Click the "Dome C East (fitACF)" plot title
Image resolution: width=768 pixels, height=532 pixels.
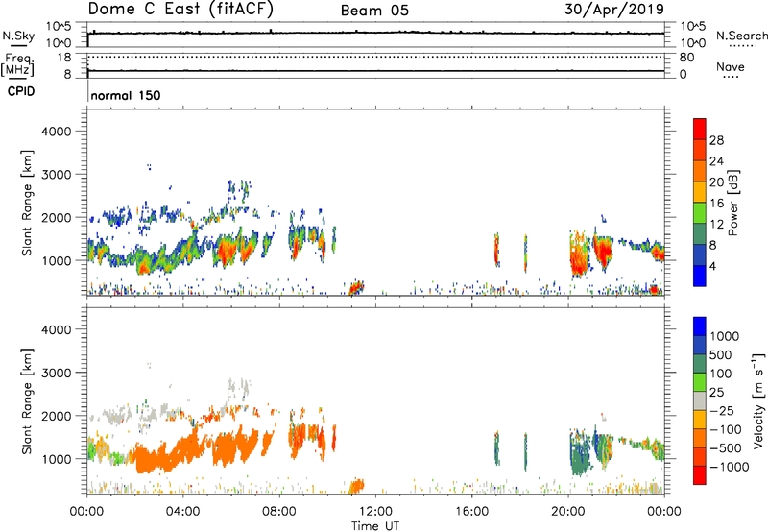click(180, 9)
